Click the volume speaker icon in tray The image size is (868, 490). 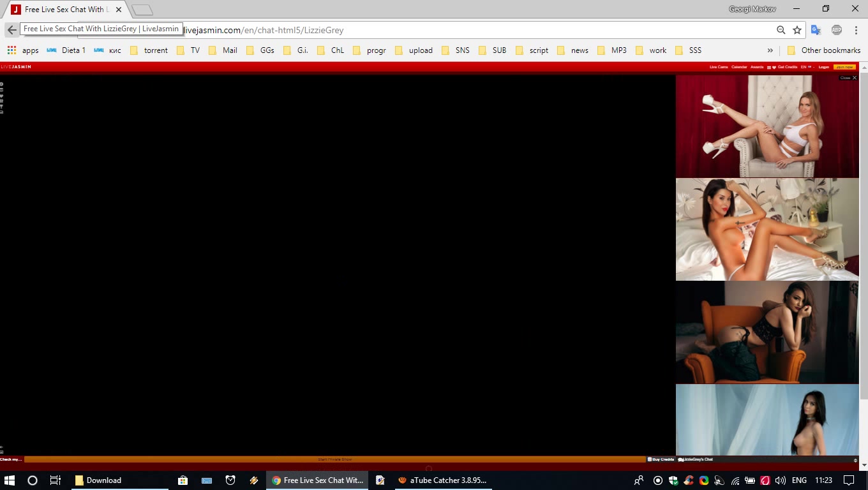click(781, 480)
